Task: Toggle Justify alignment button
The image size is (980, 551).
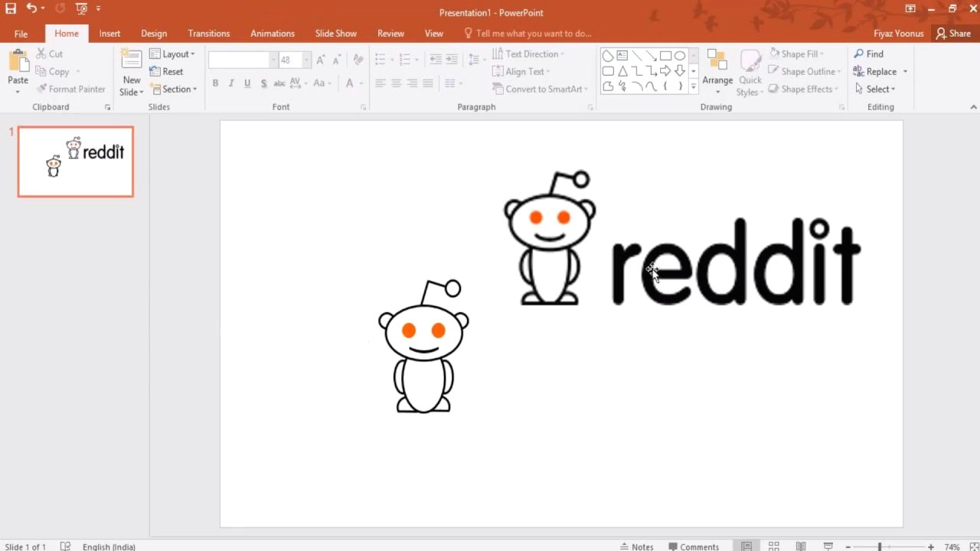Action: pos(428,83)
